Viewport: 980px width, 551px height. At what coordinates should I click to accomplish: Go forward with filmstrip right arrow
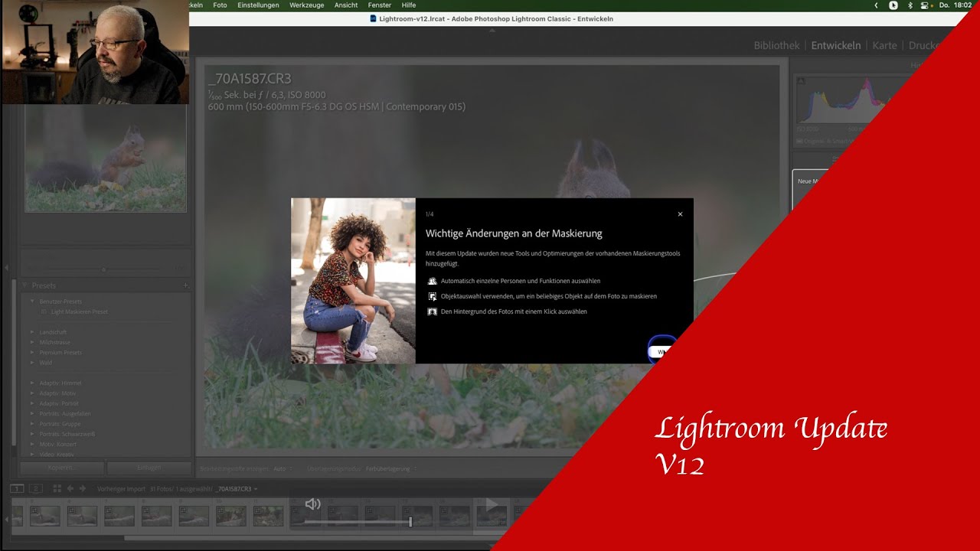tap(83, 488)
